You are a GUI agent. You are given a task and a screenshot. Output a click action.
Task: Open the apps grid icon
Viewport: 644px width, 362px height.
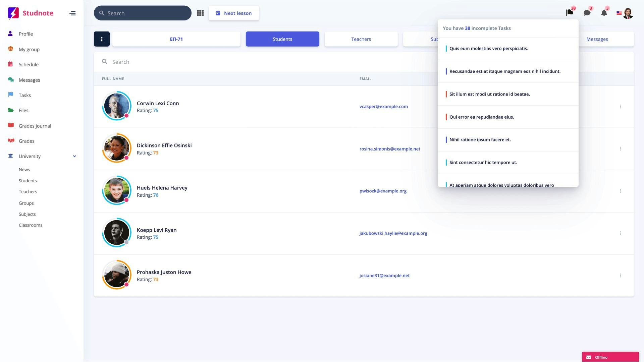200,13
